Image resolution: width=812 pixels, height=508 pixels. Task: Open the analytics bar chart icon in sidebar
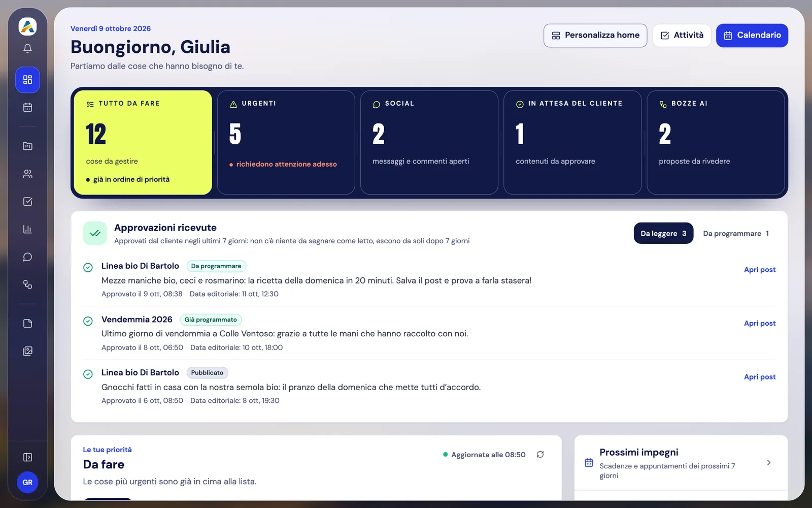pyautogui.click(x=27, y=229)
